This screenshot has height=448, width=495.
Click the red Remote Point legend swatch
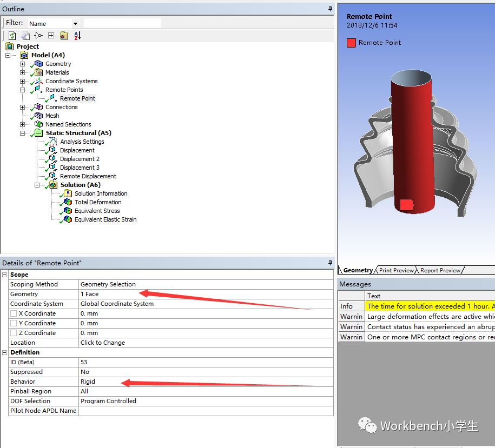[x=351, y=43]
